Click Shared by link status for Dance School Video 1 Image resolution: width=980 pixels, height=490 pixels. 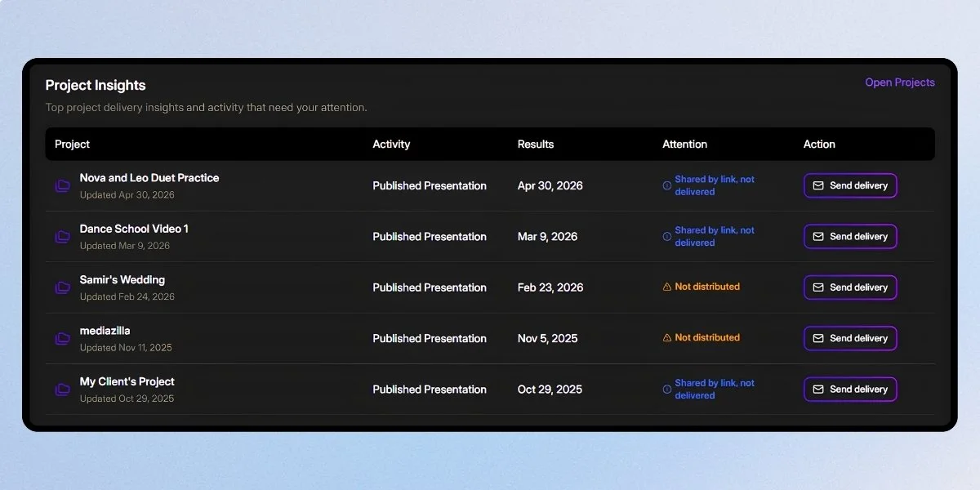point(715,236)
